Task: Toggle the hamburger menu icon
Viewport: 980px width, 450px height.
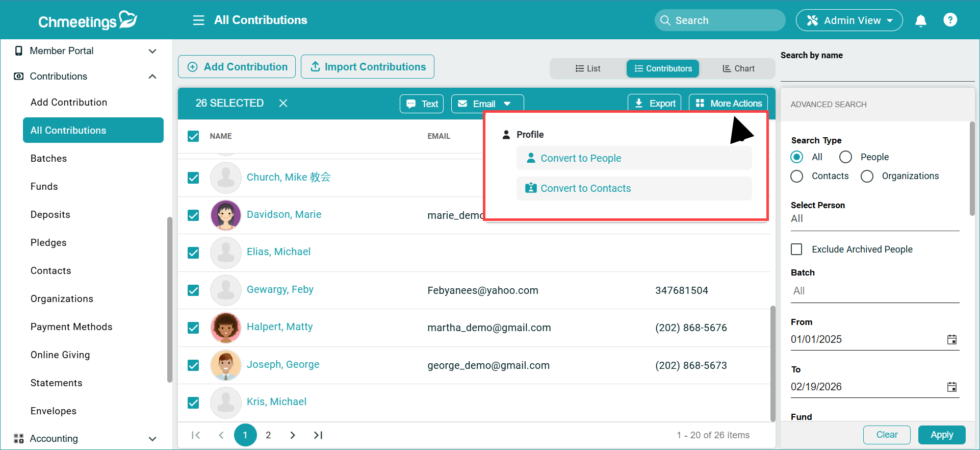Action: tap(198, 20)
